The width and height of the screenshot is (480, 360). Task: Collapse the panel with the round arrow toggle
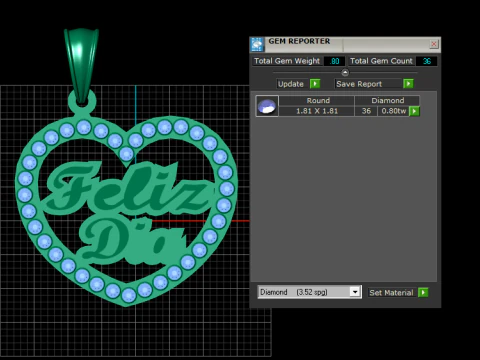click(345, 72)
